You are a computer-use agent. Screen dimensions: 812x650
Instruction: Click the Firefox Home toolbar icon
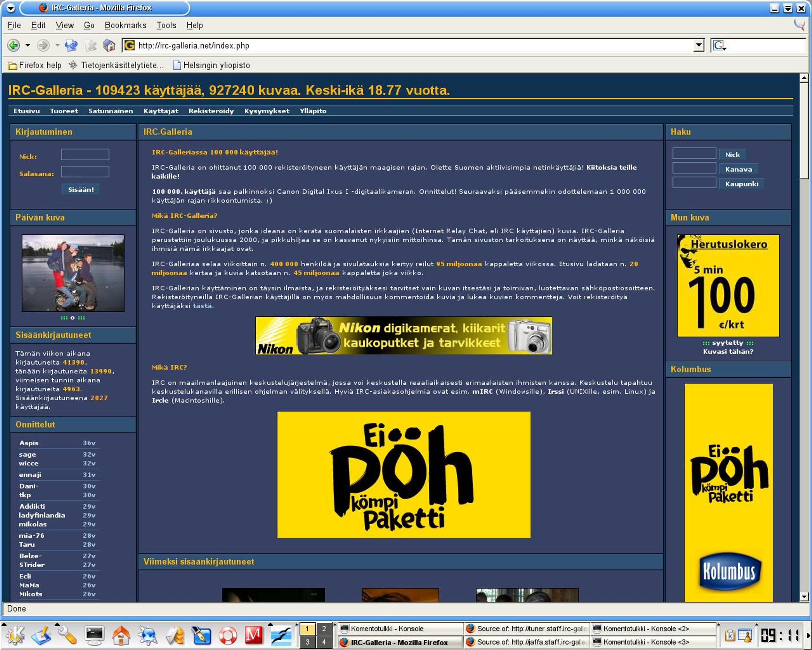coord(109,45)
